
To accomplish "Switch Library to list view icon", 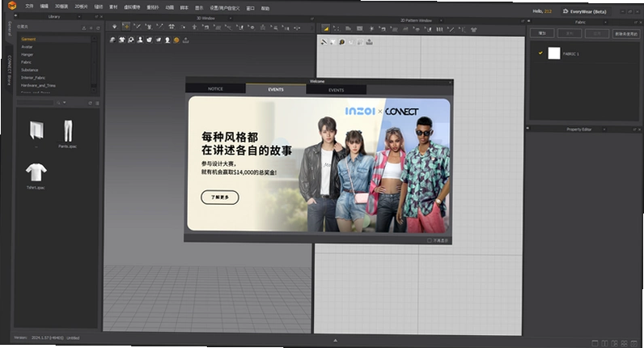I will point(97,103).
